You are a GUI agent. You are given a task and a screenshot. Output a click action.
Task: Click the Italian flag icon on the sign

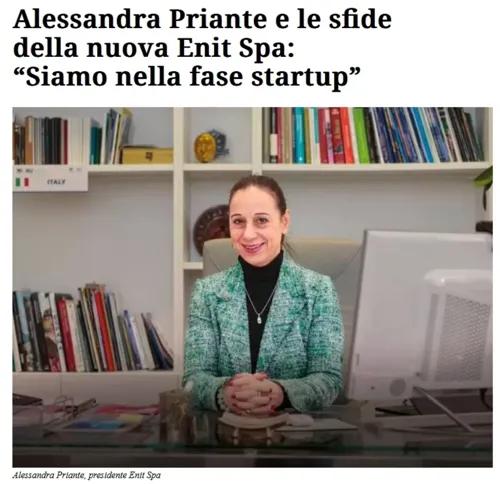click(22, 182)
